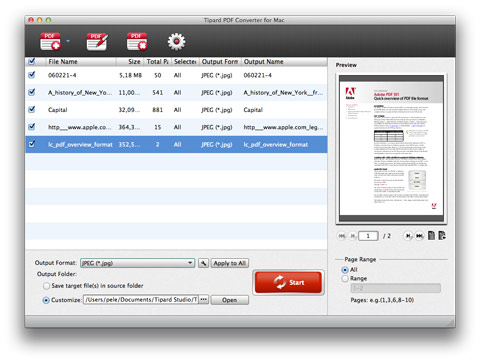Click the All selected cell in 060221-4 row
The height and width of the screenshot is (362, 480).
point(177,75)
